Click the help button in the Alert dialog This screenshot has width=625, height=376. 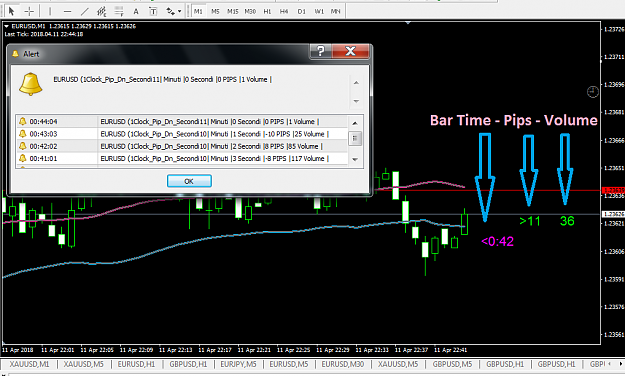pyautogui.click(x=320, y=51)
